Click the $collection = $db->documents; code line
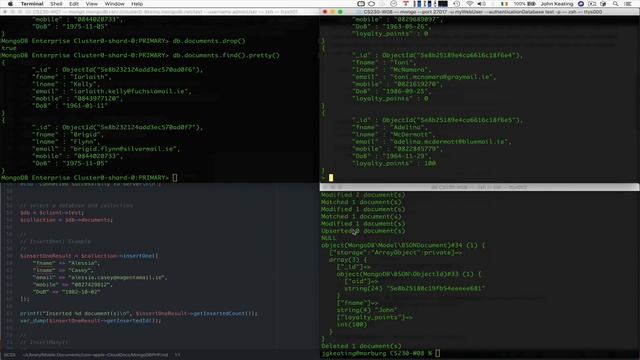Viewport: 640px width, 360px height. [66, 220]
